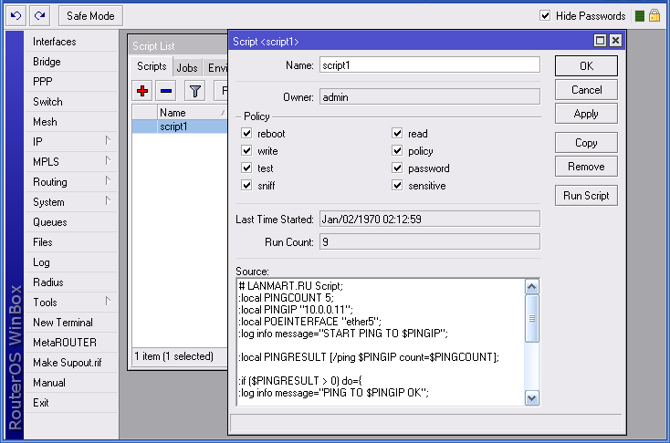
Task: Click the undo arrow icon
Action: coord(17,16)
